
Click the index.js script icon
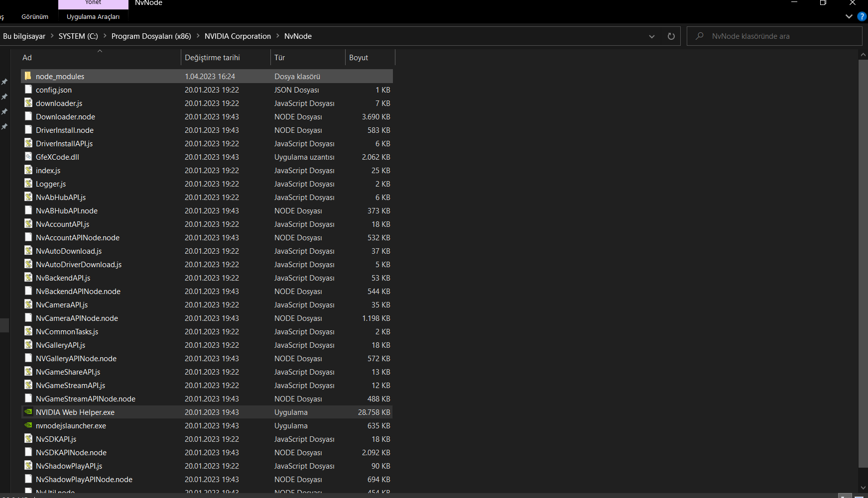click(28, 170)
